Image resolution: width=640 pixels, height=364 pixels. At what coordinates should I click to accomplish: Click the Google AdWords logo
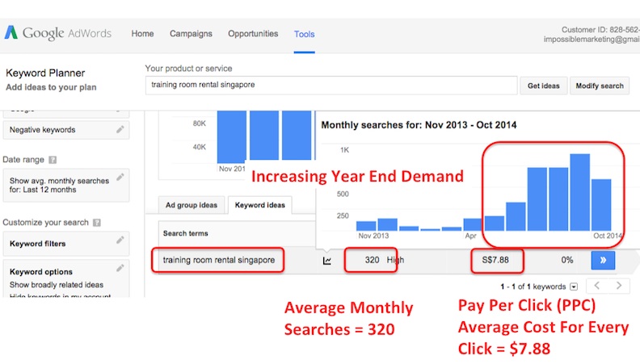click(x=58, y=33)
